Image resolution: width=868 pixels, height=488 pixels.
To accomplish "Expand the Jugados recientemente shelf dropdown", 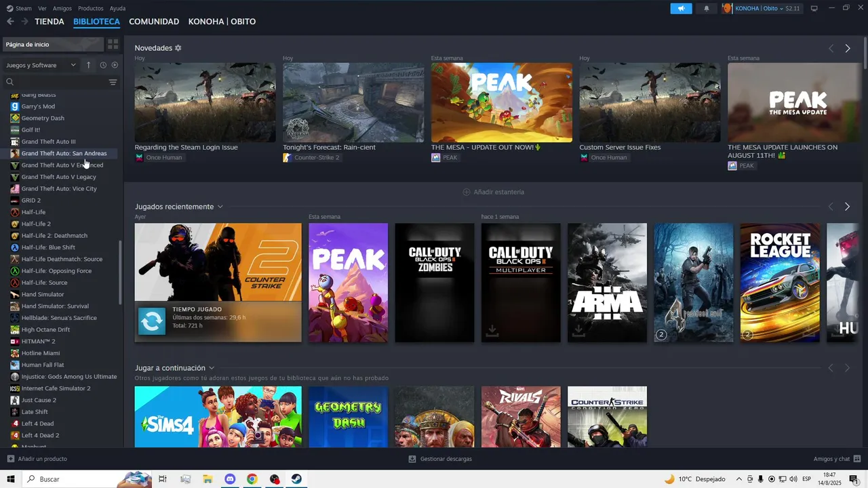I will tap(220, 207).
